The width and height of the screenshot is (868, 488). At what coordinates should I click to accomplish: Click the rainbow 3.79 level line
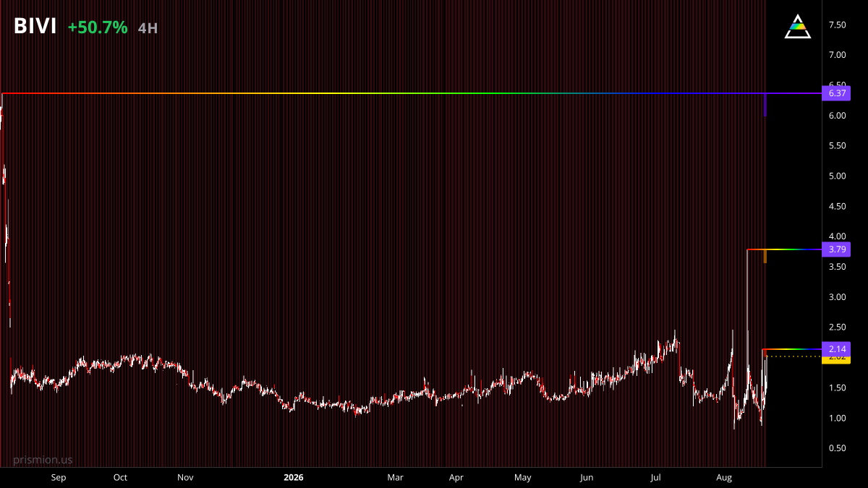point(785,249)
